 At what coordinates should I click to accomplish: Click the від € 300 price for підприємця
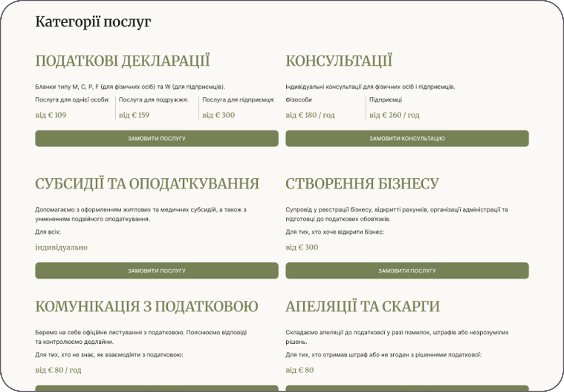click(219, 115)
